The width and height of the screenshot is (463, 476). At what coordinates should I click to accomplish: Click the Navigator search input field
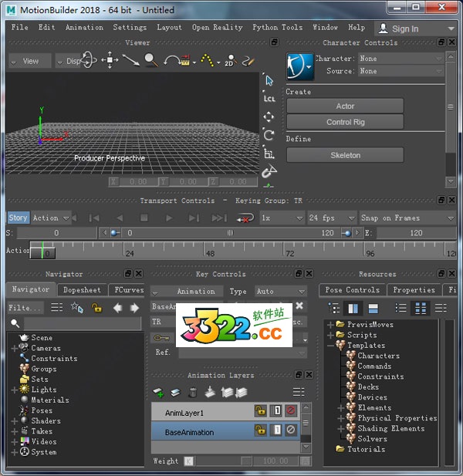(x=83, y=323)
